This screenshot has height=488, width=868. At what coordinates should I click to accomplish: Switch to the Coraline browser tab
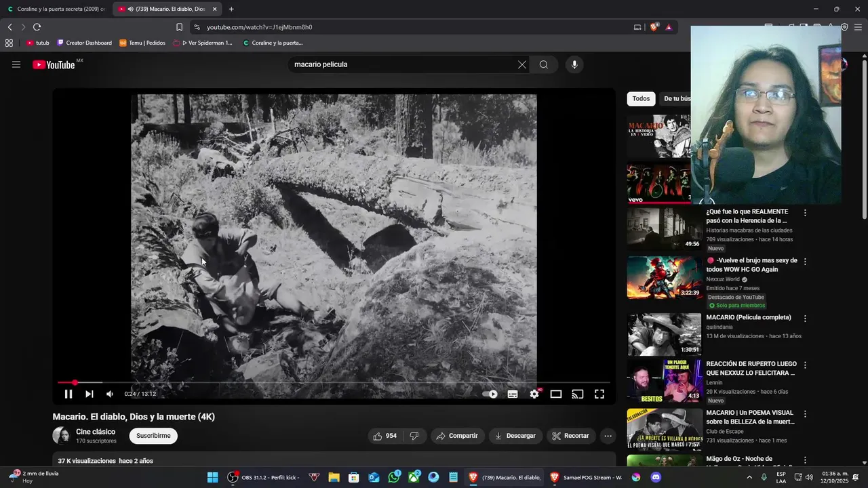56,9
